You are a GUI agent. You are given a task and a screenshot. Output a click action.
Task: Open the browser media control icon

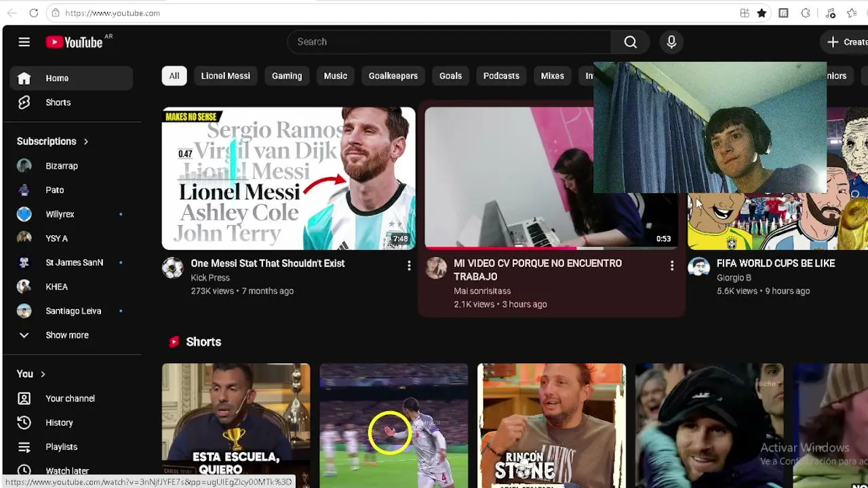831,13
